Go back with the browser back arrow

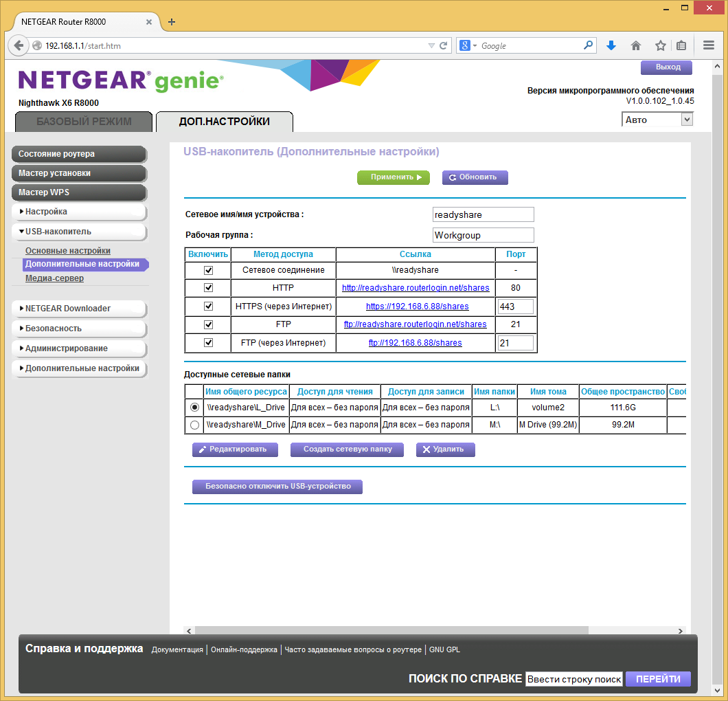pos(18,45)
